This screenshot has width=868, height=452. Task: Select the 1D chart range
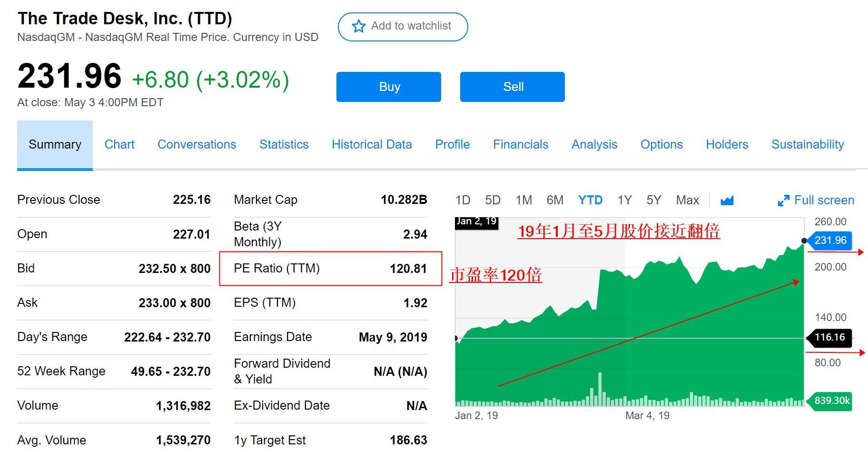coord(463,200)
